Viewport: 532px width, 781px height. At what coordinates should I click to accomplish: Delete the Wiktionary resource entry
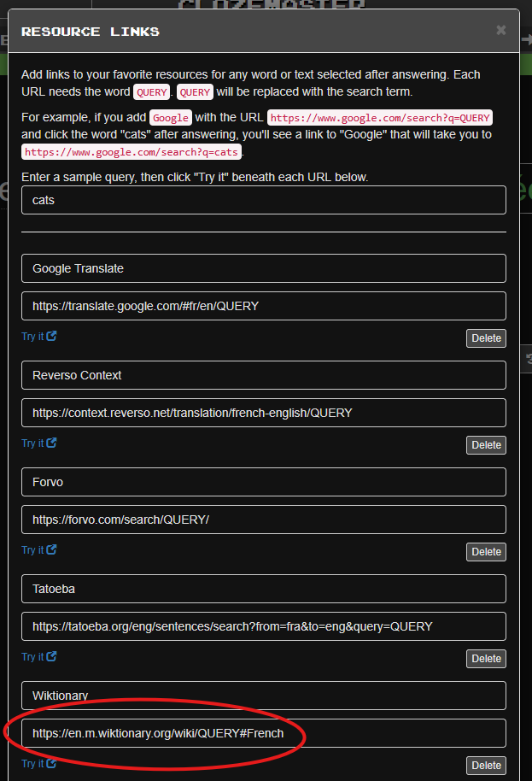(x=486, y=766)
